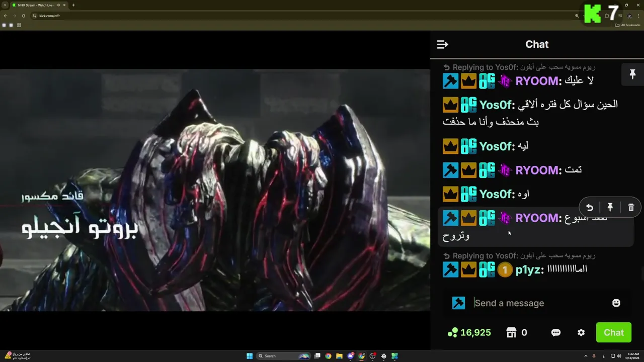644x362 pixels.
Task: Click the Chat heading title
Action: 537,44
